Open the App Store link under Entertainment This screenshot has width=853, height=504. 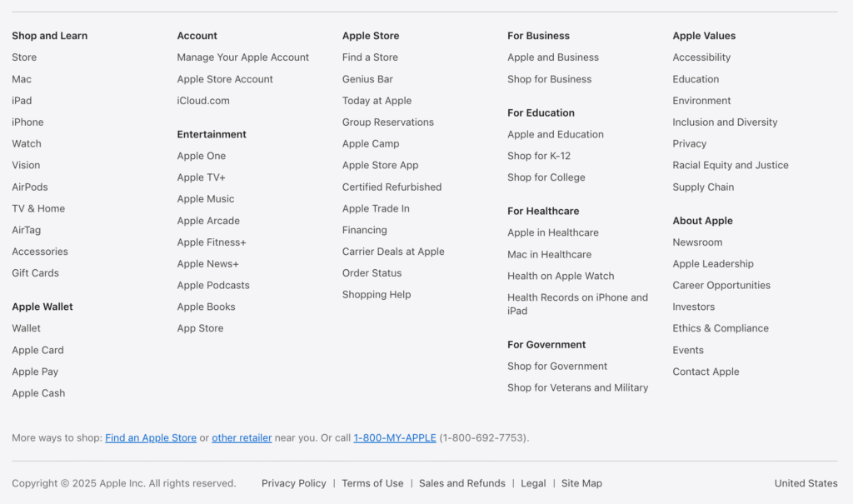point(200,328)
